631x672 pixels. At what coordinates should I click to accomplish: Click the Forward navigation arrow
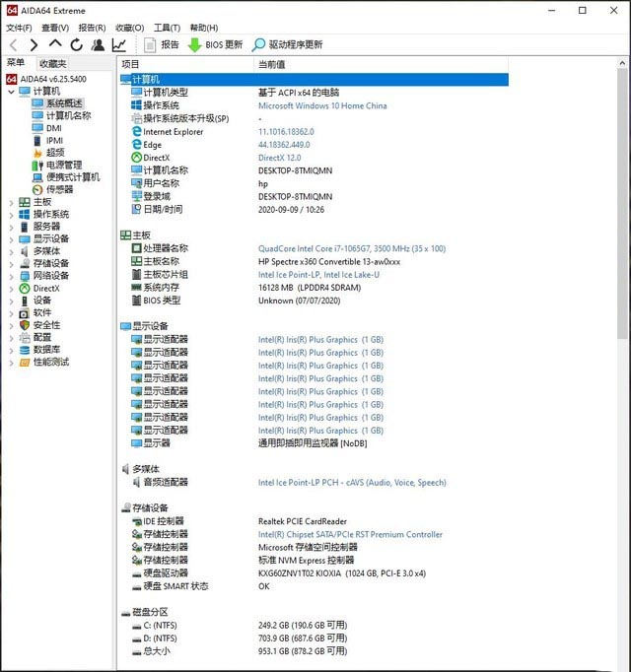click(x=34, y=44)
